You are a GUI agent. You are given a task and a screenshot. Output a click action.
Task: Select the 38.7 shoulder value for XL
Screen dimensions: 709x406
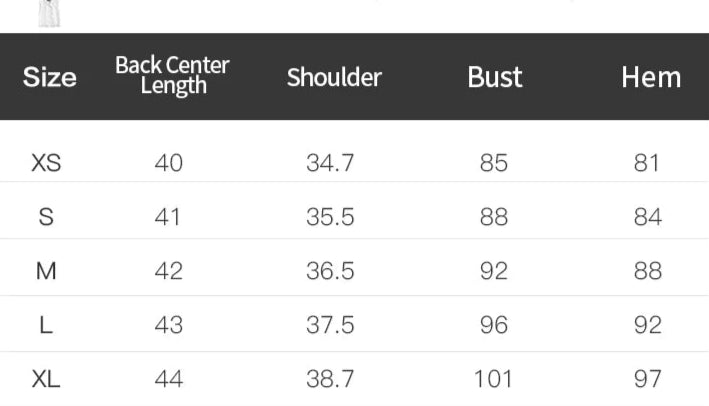click(330, 378)
